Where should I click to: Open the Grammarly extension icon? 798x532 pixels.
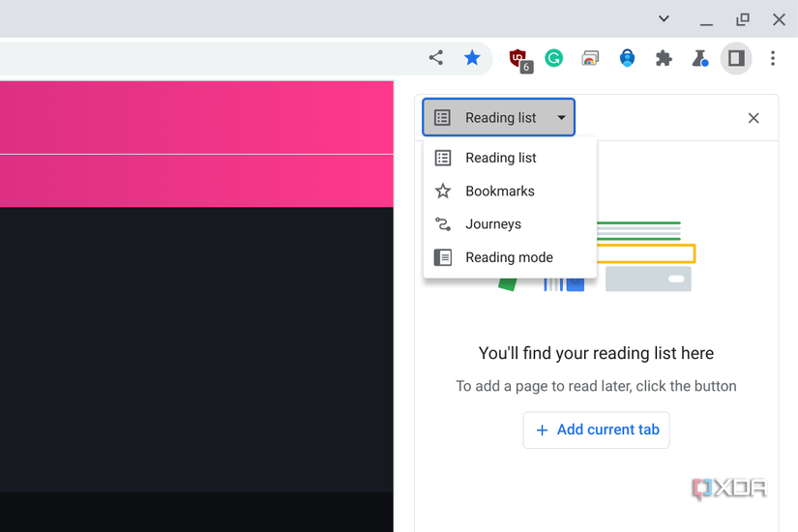[x=553, y=58]
